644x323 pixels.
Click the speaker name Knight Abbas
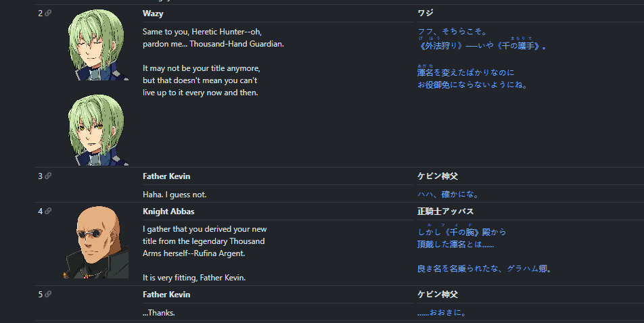(168, 212)
